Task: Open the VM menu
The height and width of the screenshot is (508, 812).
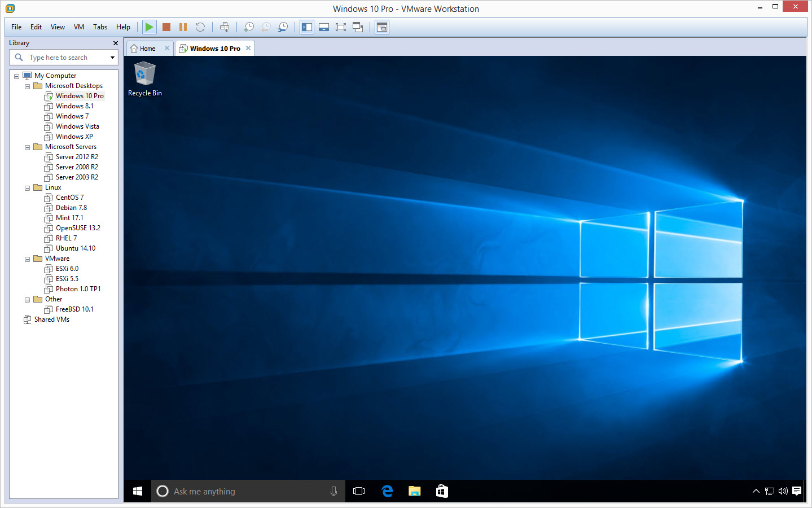Action: (x=79, y=27)
